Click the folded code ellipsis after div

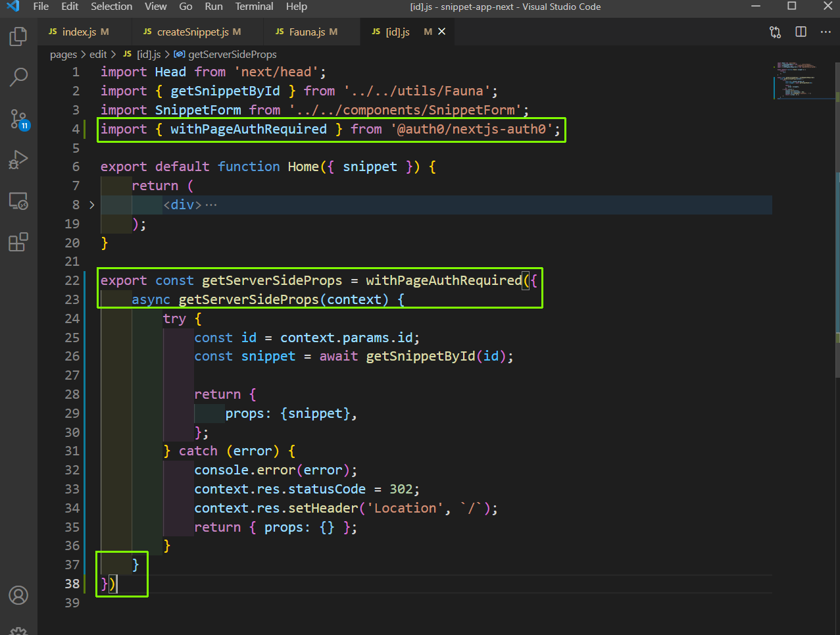tap(211, 205)
